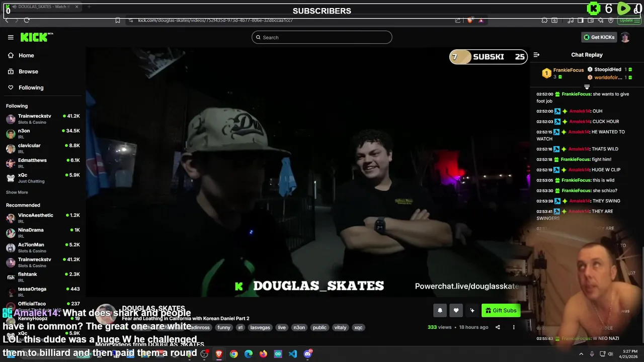Click the browser reload button

point(26,20)
